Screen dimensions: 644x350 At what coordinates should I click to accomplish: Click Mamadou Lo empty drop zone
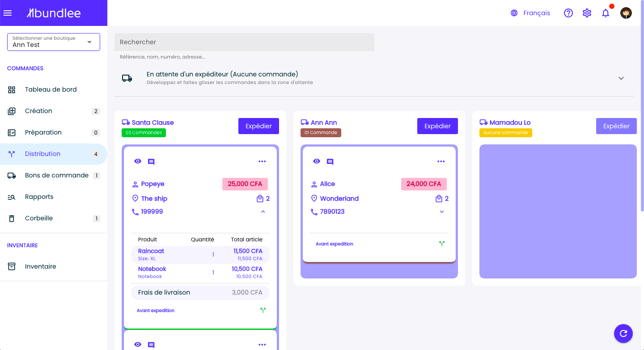(x=558, y=211)
